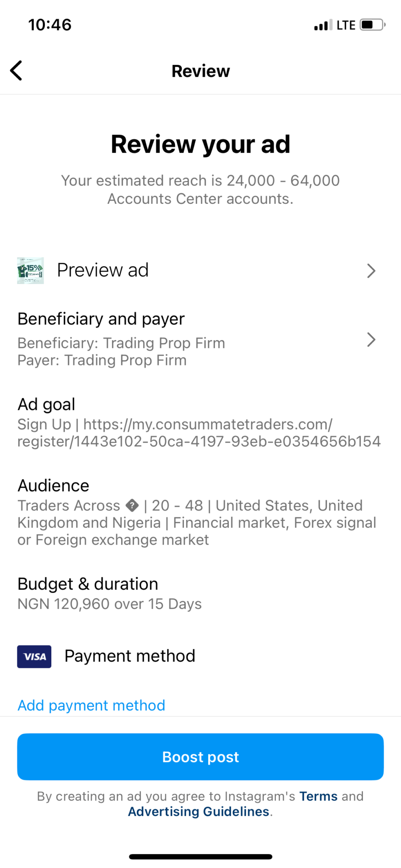The height and width of the screenshot is (868, 401).
Task: Expand Preview ad chevron
Action: click(x=371, y=271)
